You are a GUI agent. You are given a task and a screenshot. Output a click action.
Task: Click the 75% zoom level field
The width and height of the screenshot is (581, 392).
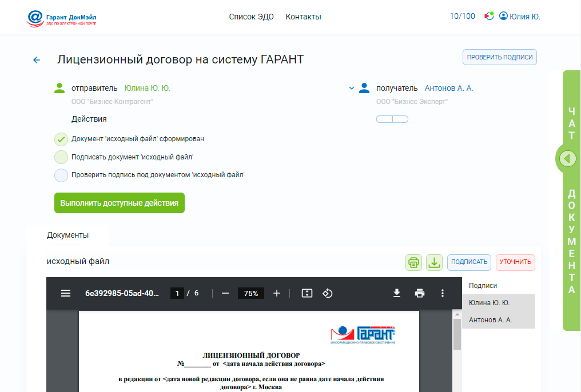click(x=251, y=293)
